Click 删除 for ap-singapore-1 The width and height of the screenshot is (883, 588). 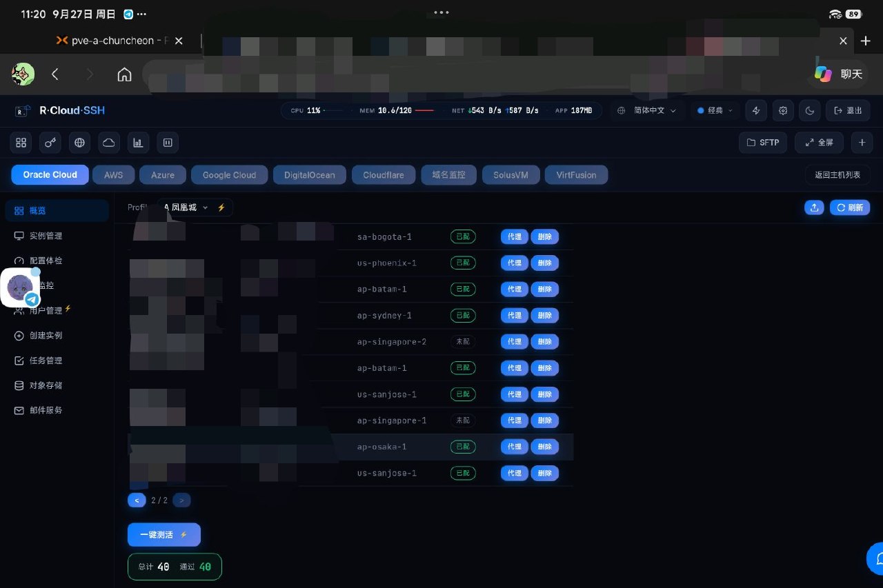tap(545, 420)
